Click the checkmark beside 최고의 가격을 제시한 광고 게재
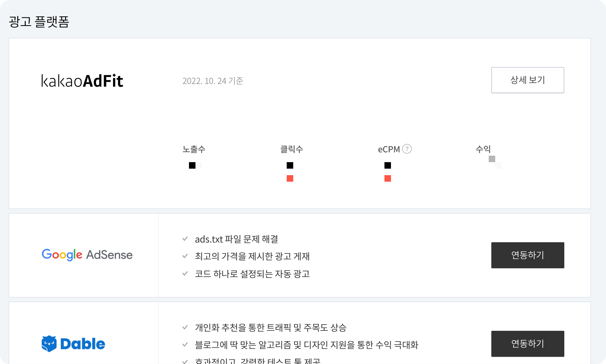The image size is (606, 364). pos(185,256)
